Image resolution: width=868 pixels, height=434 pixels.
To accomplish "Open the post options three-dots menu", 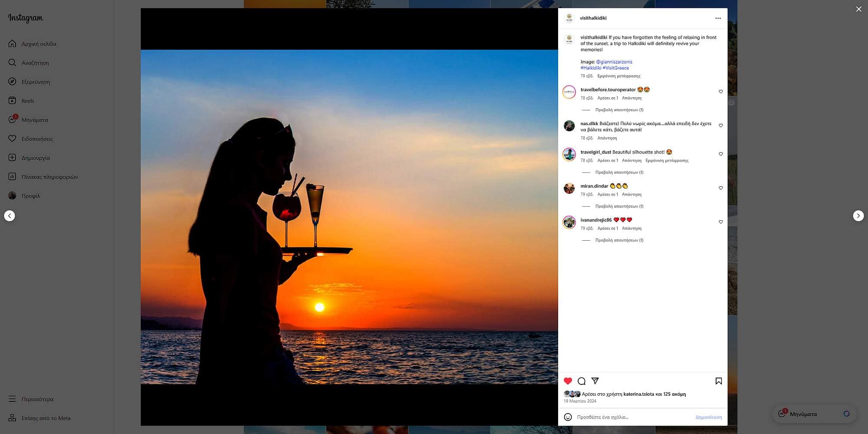I will click(718, 18).
